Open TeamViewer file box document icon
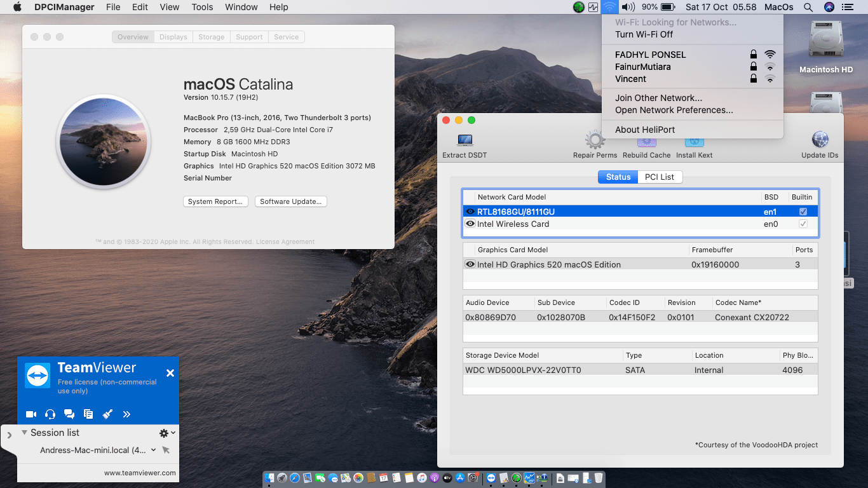 [x=88, y=414]
